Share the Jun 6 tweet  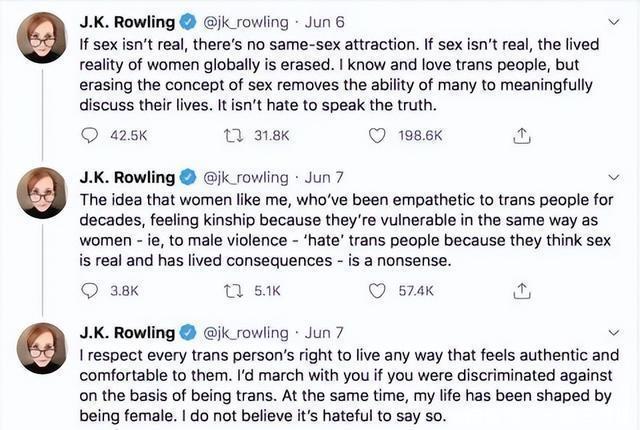pos(520,135)
